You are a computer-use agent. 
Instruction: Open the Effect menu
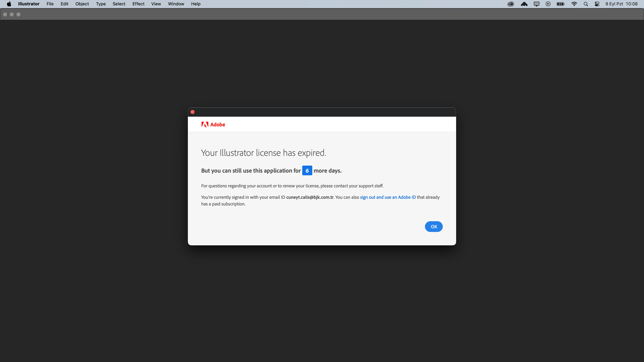click(138, 4)
